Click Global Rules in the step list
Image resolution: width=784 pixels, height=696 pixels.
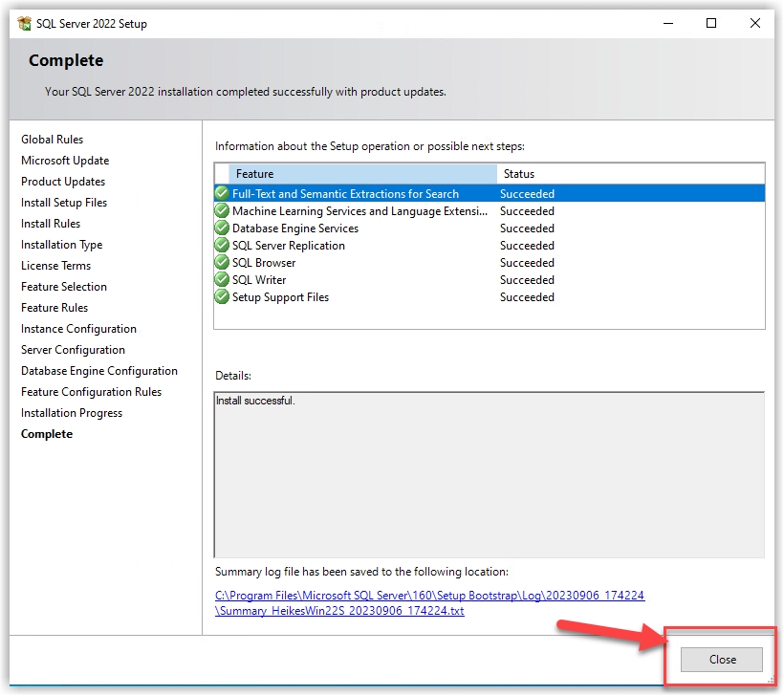click(52, 140)
